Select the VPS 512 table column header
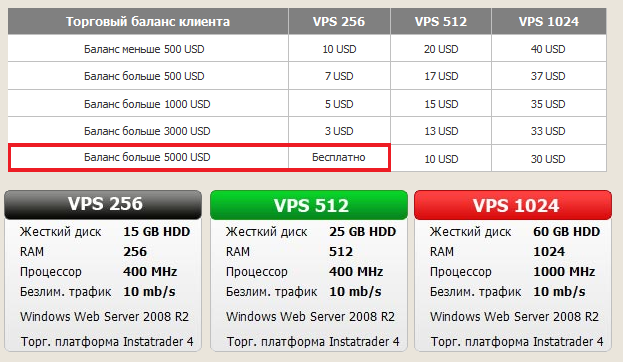The width and height of the screenshot is (623, 362). pyautogui.click(x=441, y=21)
